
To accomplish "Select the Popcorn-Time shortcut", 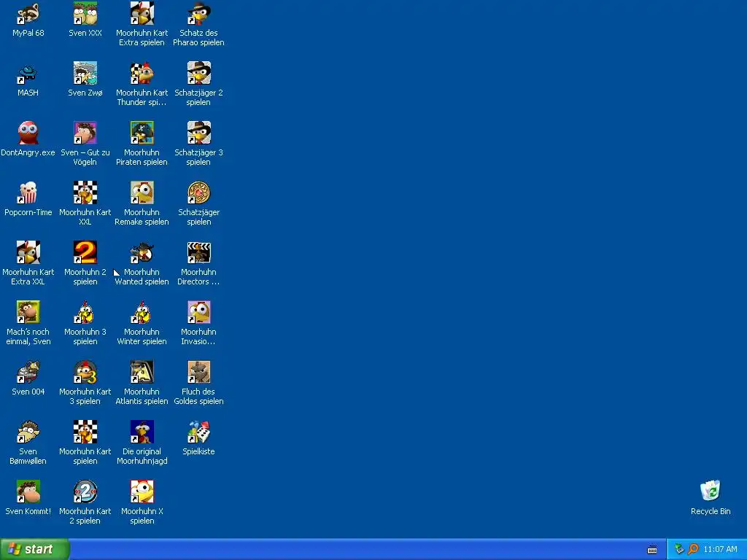I will pyautogui.click(x=28, y=192).
